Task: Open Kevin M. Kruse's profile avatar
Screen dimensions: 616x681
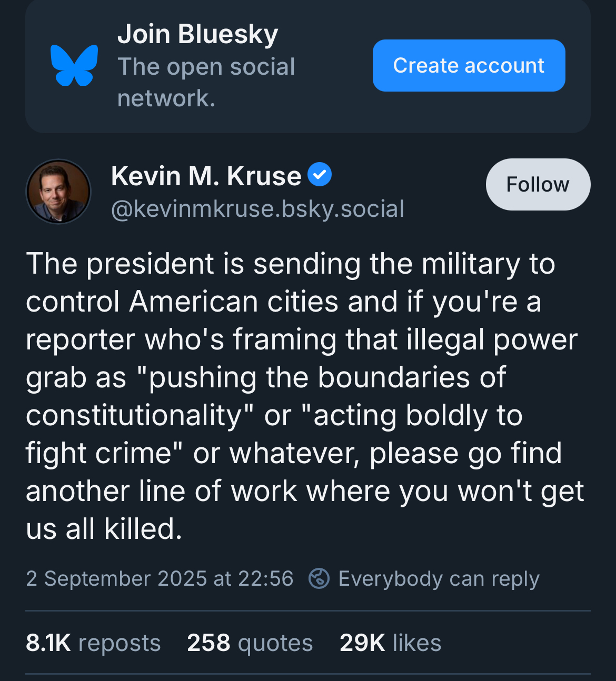Action: 58,192
